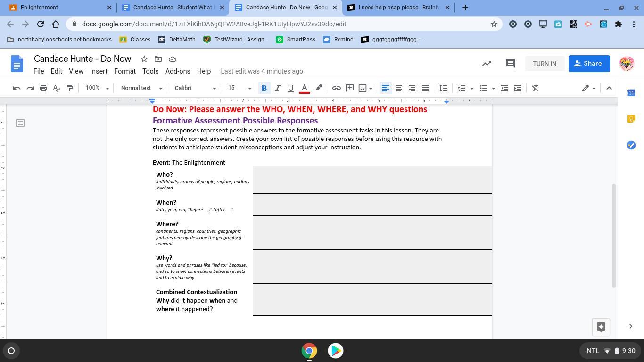Open the 100% zoom dropdown
The width and height of the screenshot is (644, 362).
tap(97, 88)
